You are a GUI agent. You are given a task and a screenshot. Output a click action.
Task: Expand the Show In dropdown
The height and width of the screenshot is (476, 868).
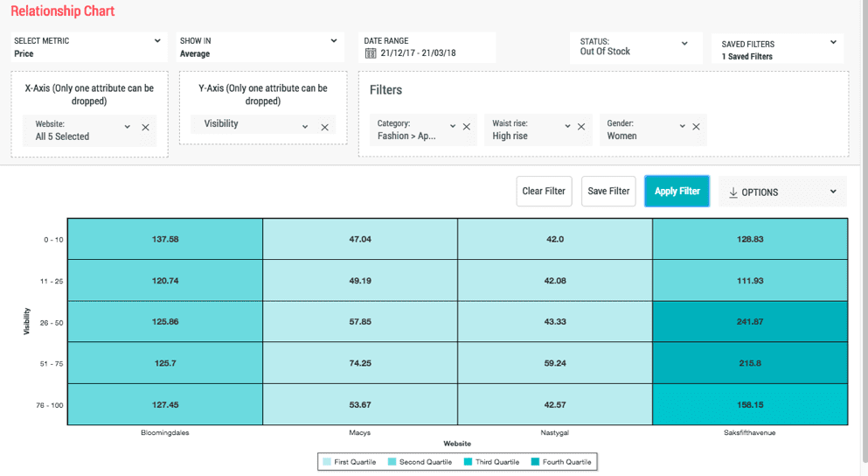[x=334, y=41]
